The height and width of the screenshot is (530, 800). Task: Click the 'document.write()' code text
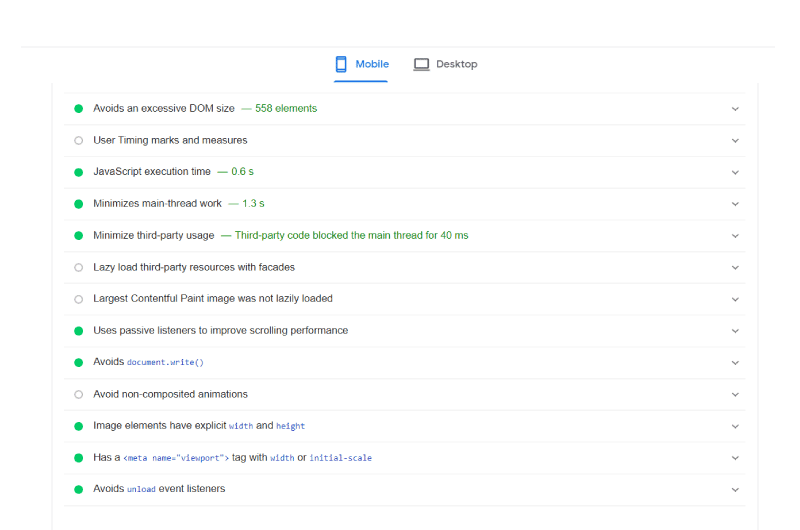click(165, 362)
